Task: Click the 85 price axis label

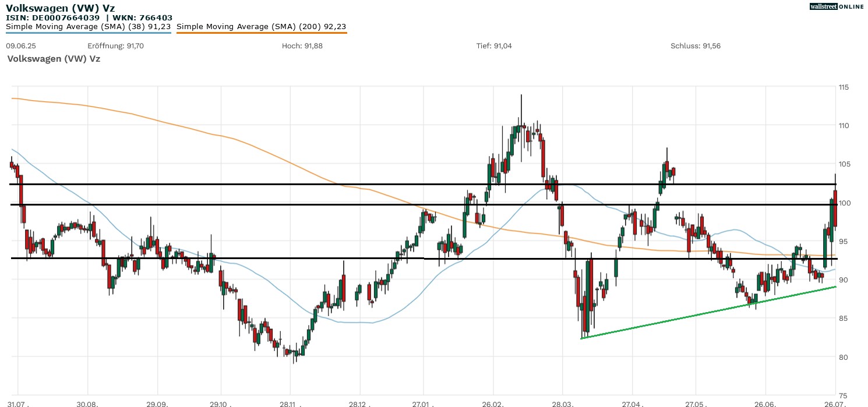Action: pyautogui.click(x=842, y=318)
